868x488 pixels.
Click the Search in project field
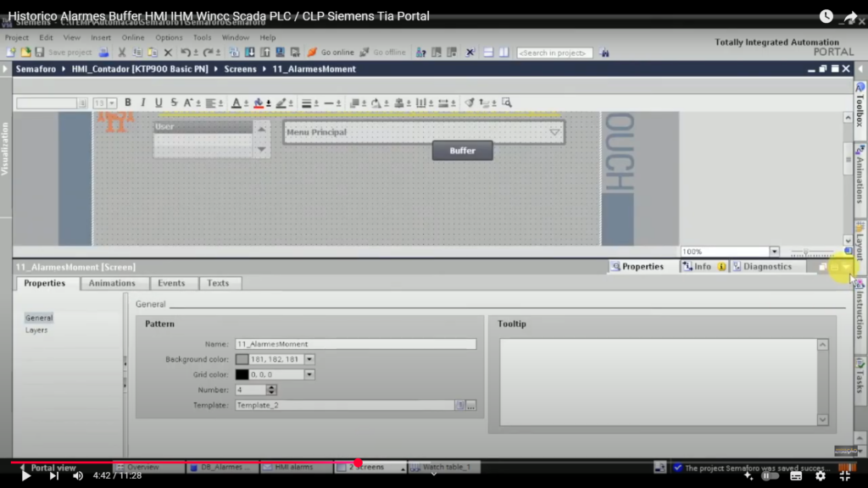coord(554,53)
